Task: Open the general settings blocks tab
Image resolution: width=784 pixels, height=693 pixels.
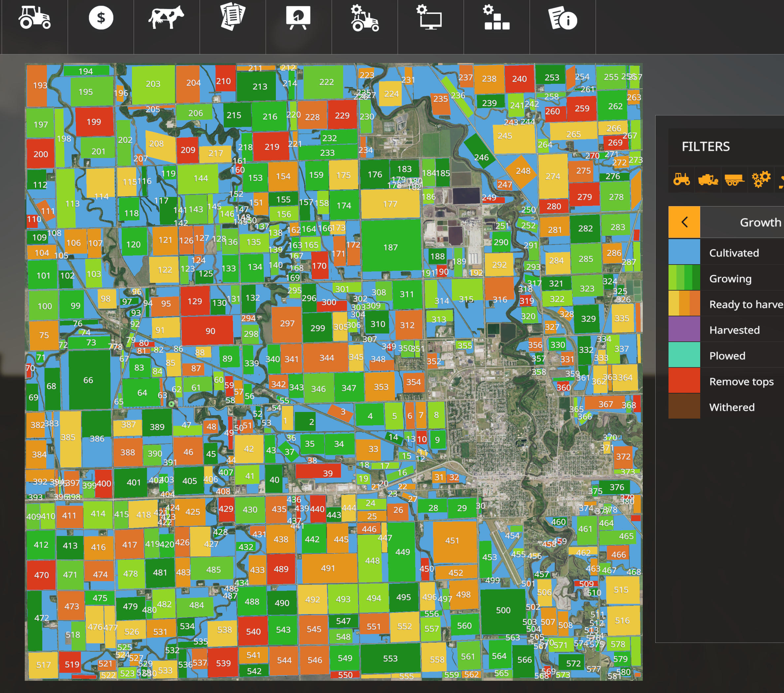Action: tap(496, 17)
